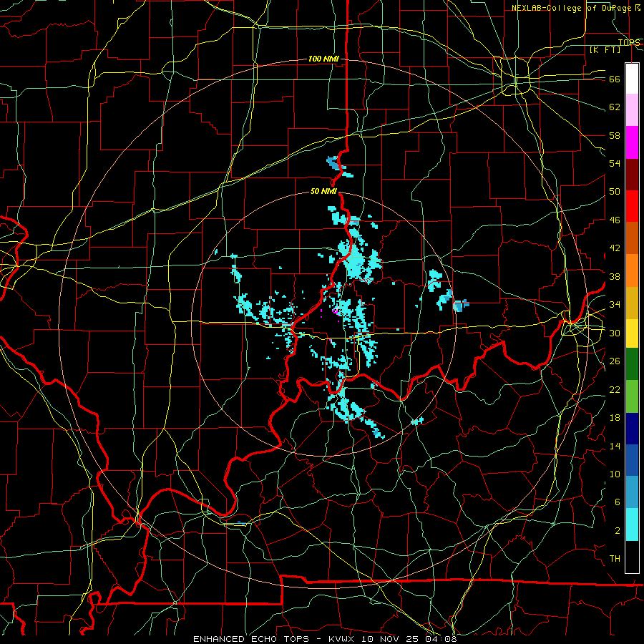This screenshot has height=644, width=644.
Task: Click the 04:08 timestamp in caption
Action: (441, 639)
